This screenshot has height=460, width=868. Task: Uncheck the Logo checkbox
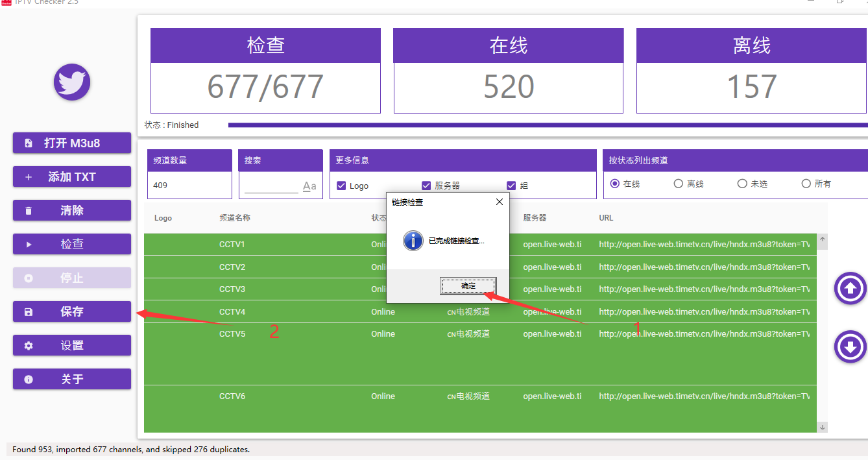(x=341, y=186)
